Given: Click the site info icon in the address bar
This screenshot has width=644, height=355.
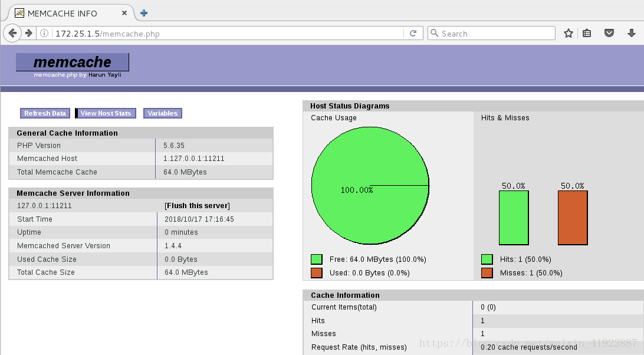Looking at the screenshot, I should 44,33.
